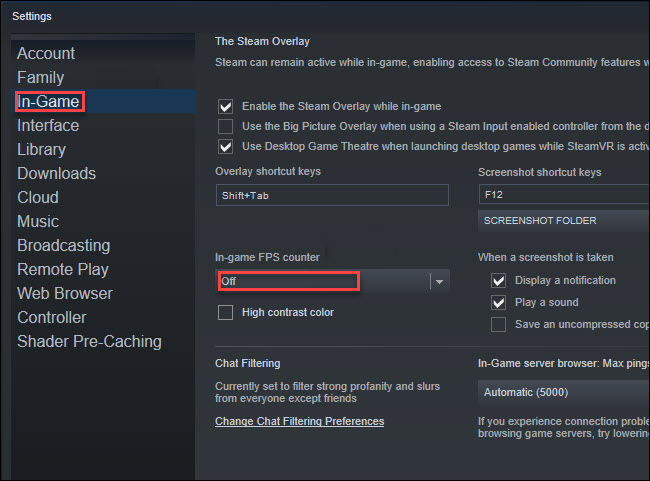This screenshot has height=481, width=650.
Task: Open the Remote Play settings
Action: [63, 270]
